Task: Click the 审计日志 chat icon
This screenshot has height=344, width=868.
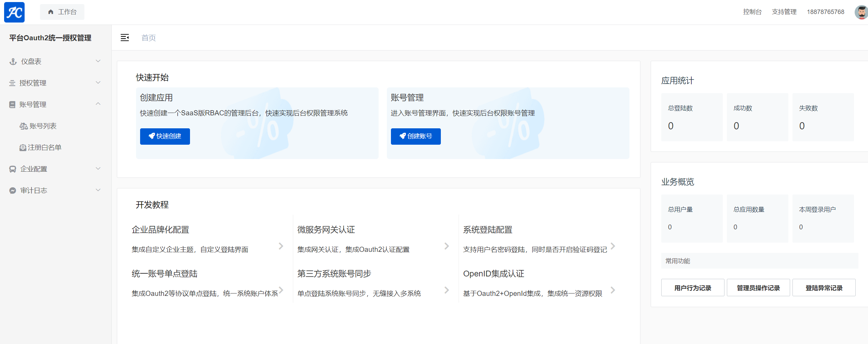Action: coord(12,190)
